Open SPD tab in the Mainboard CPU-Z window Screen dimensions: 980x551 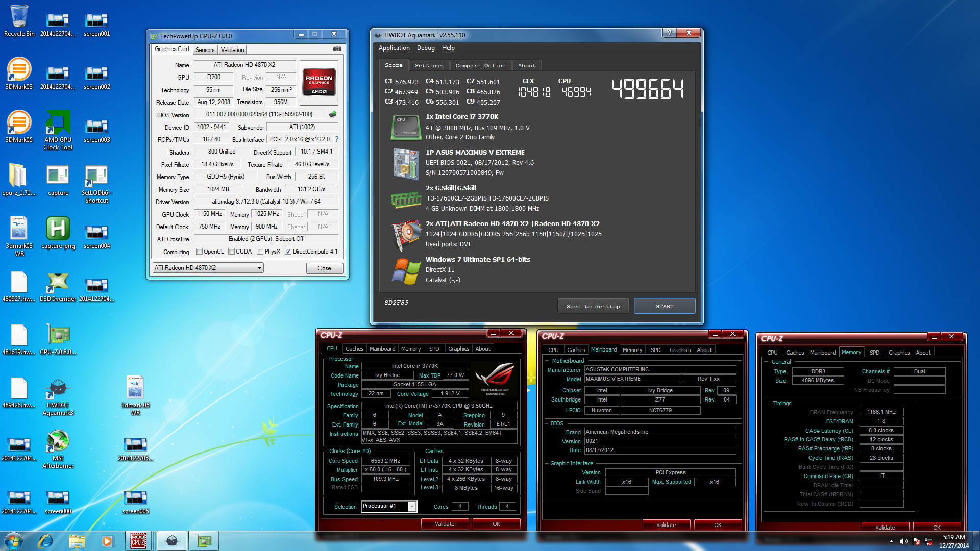click(655, 350)
